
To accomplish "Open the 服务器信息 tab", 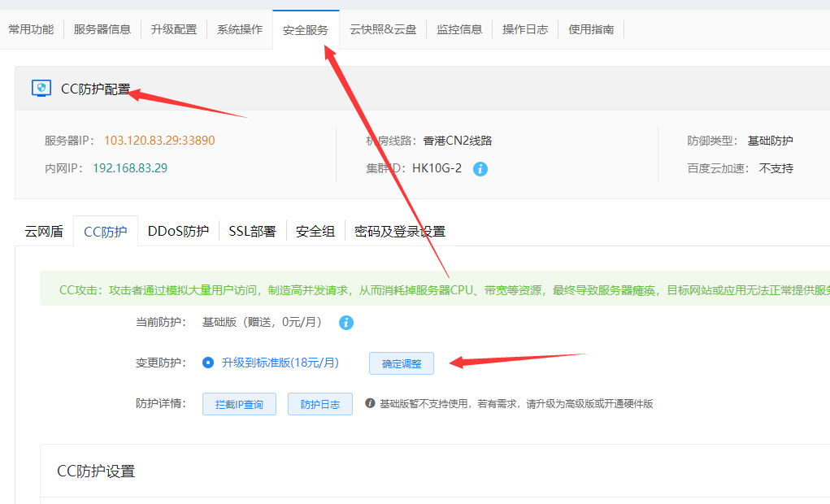I will pyautogui.click(x=102, y=29).
